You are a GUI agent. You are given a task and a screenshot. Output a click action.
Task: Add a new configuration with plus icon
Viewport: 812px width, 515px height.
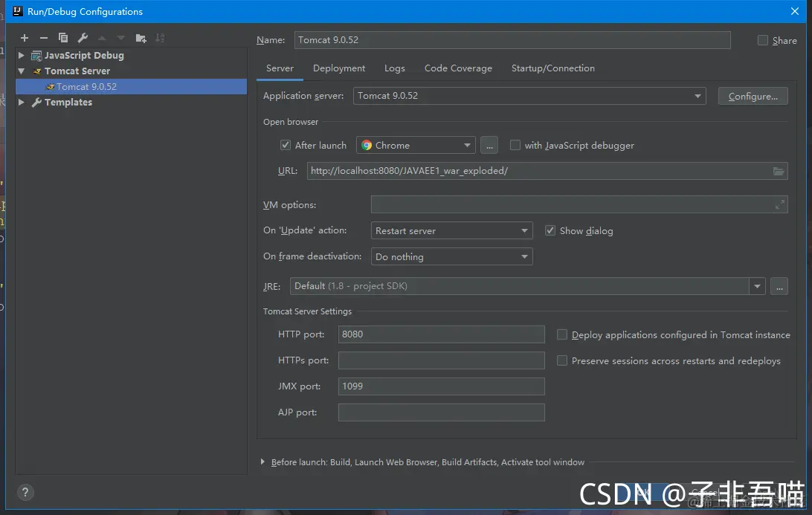(25, 38)
